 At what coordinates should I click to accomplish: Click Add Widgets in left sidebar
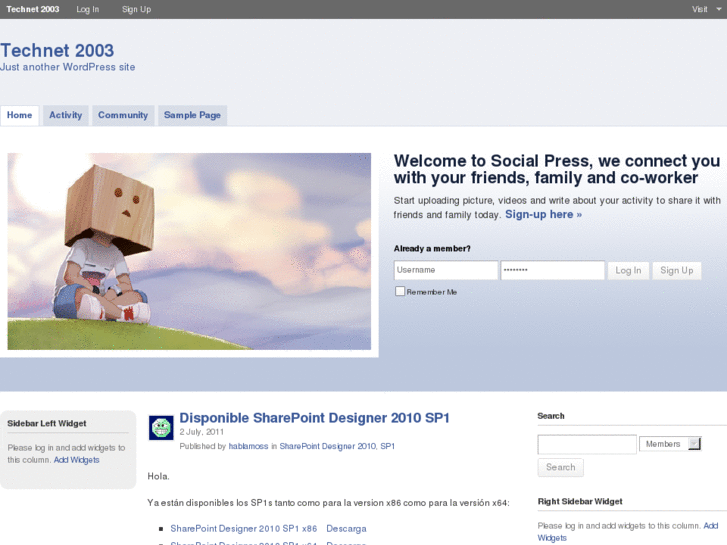coord(77,460)
